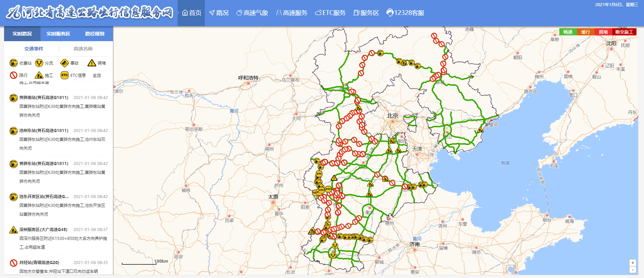The height and width of the screenshot is (278, 644).
Task: Click the 呼和浩特 city label on the map
Action: (x=248, y=78)
